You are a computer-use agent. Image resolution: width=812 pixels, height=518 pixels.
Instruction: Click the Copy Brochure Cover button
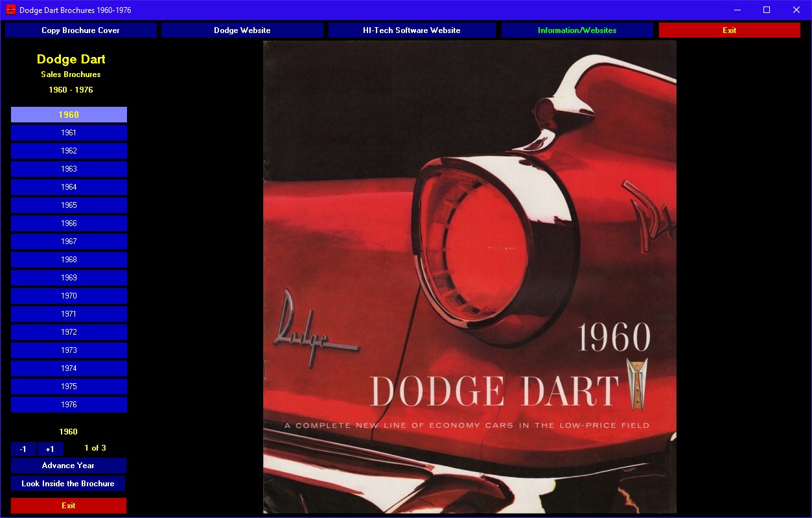[81, 30]
